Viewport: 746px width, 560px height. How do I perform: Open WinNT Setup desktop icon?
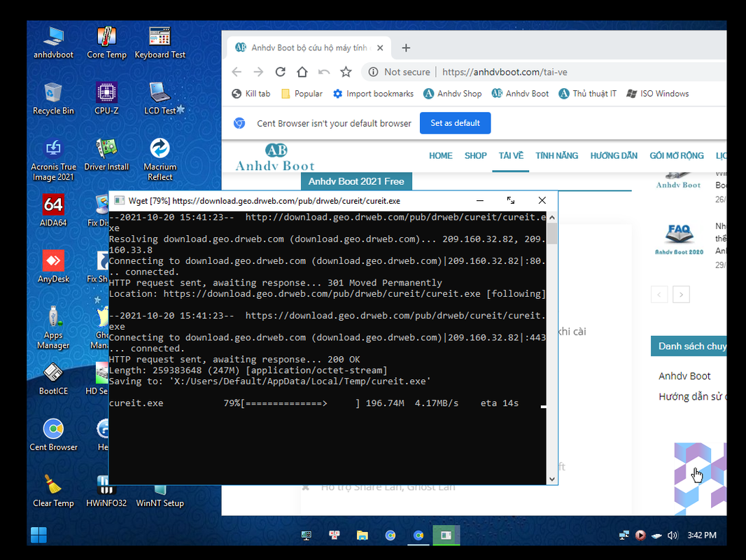[160, 497]
